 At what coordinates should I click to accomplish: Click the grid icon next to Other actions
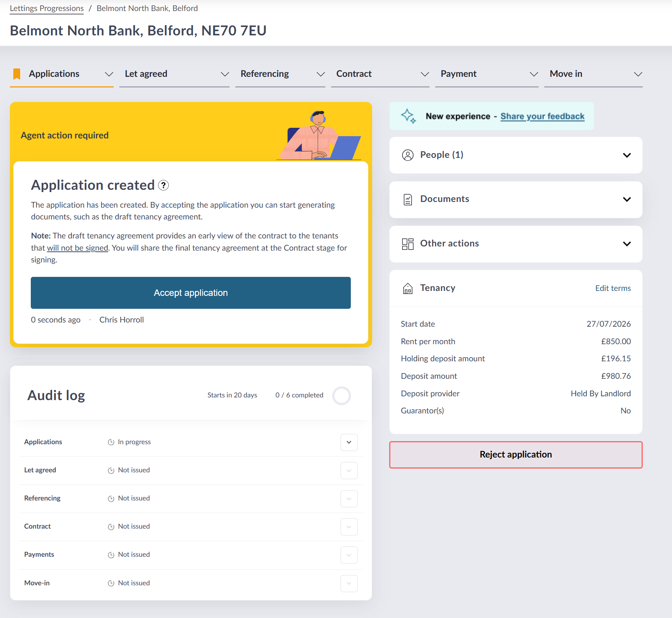pyautogui.click(x=408, y=244)
